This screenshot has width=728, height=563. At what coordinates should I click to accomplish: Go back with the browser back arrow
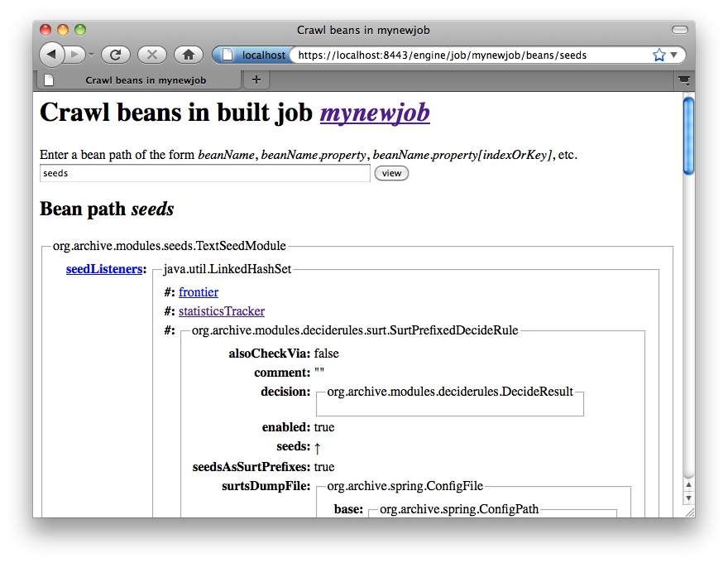coord(51,55)
